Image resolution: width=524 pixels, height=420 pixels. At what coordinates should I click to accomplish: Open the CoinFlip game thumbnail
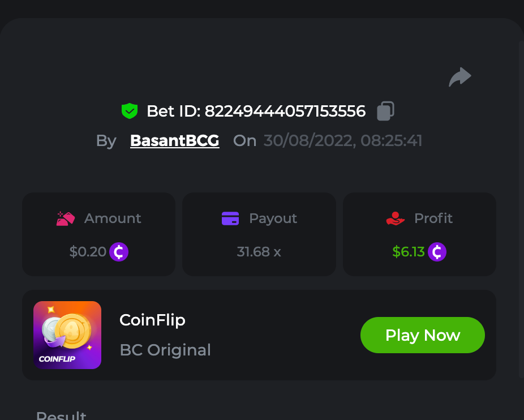pyautogui.click(x=67, y=335)
